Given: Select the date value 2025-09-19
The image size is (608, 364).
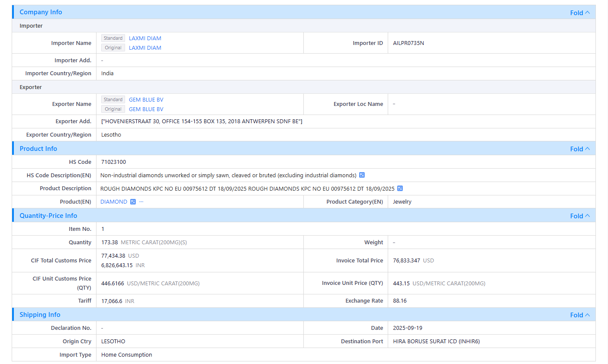Looking at the screenshot, I should pyautogui.click(x=408, y=328).
